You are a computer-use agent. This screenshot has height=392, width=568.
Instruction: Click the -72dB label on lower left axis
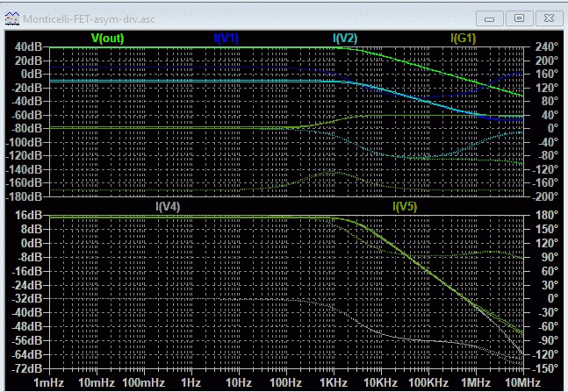[x=26, y=369]
